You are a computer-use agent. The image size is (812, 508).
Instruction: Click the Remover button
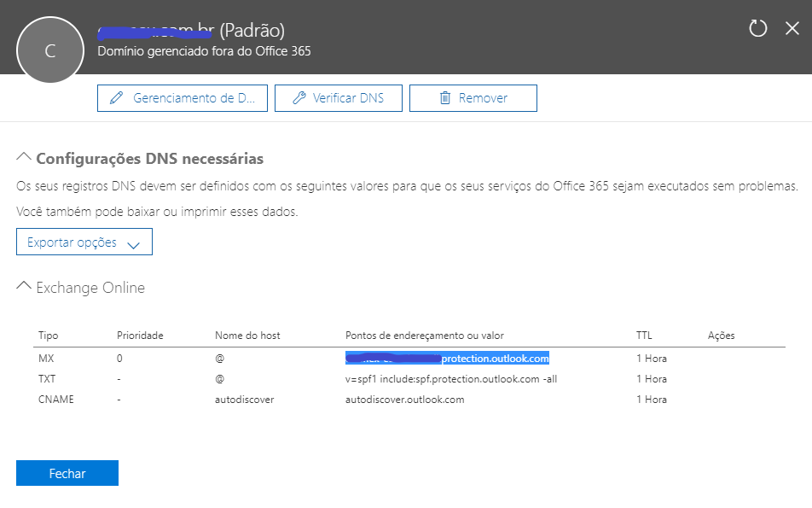coord(473,98)
